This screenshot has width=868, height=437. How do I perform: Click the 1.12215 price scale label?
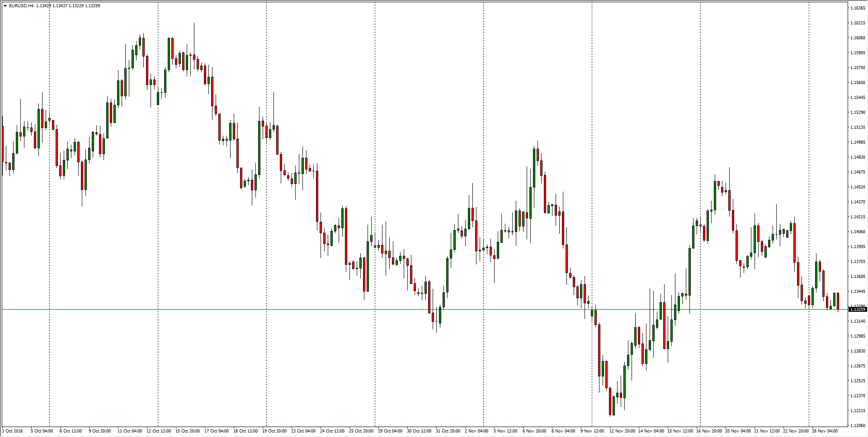[858, 411]
